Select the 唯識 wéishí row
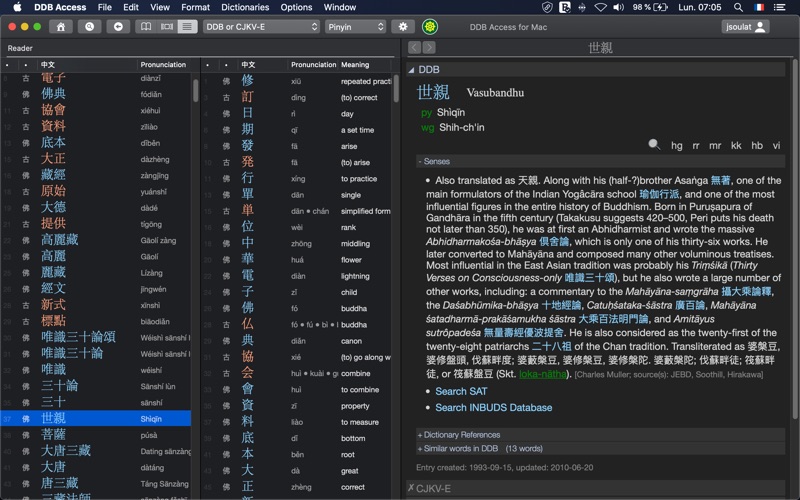The width and height of the screenshot is (800, 500). 96,370
